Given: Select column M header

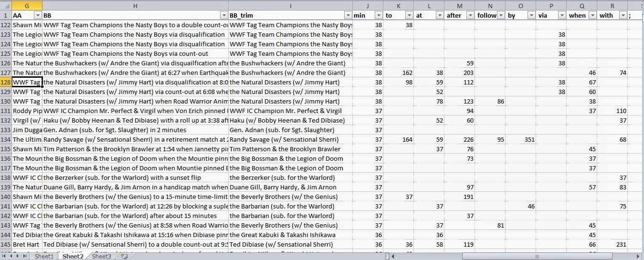Looking at the screenshot, I should (459, 5).
